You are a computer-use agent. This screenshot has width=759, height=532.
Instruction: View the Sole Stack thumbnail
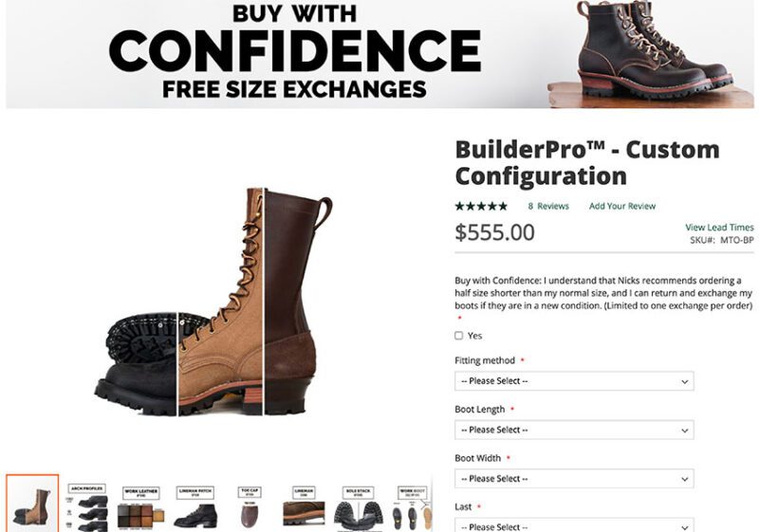click(357, 506)
